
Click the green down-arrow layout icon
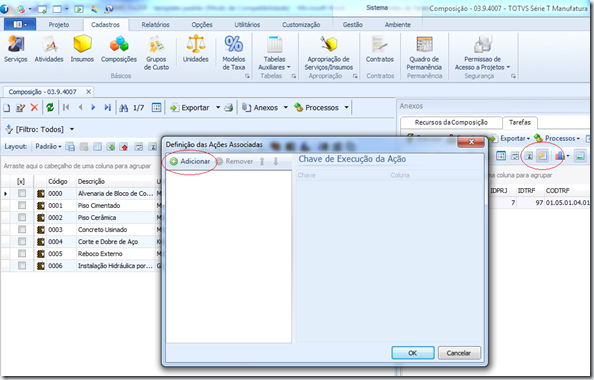tap(111, 147)
